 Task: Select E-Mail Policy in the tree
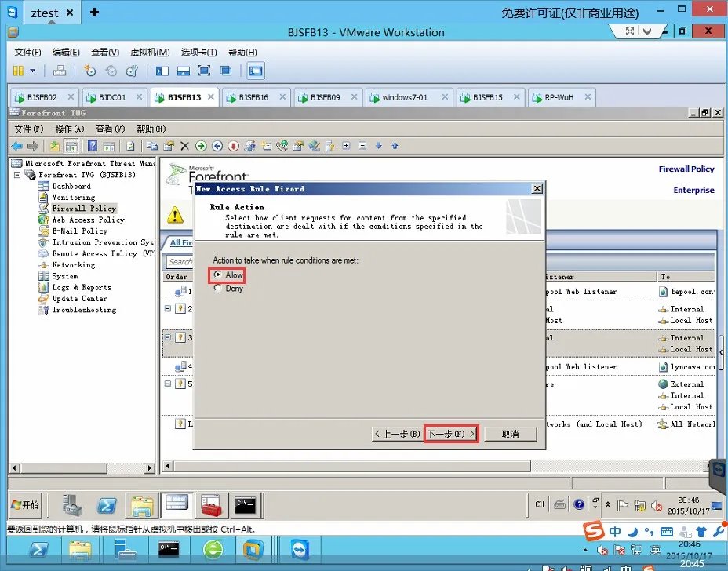(x=79, y=231)
